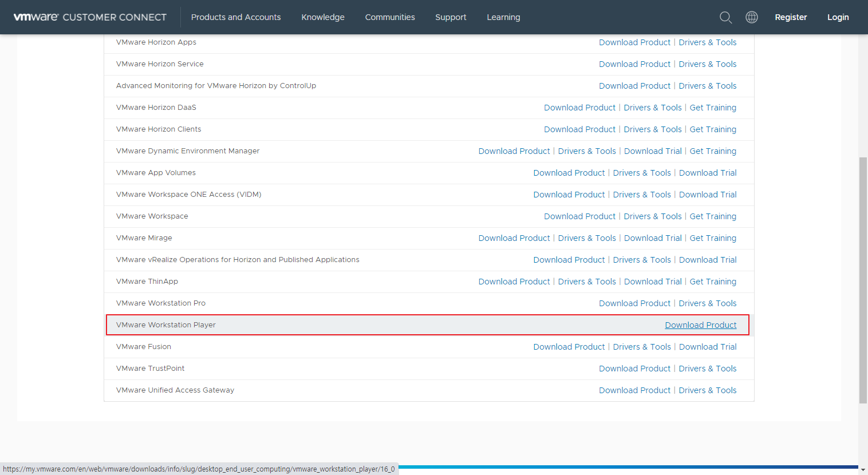Open Products and Accounts menu

[236, 17]
